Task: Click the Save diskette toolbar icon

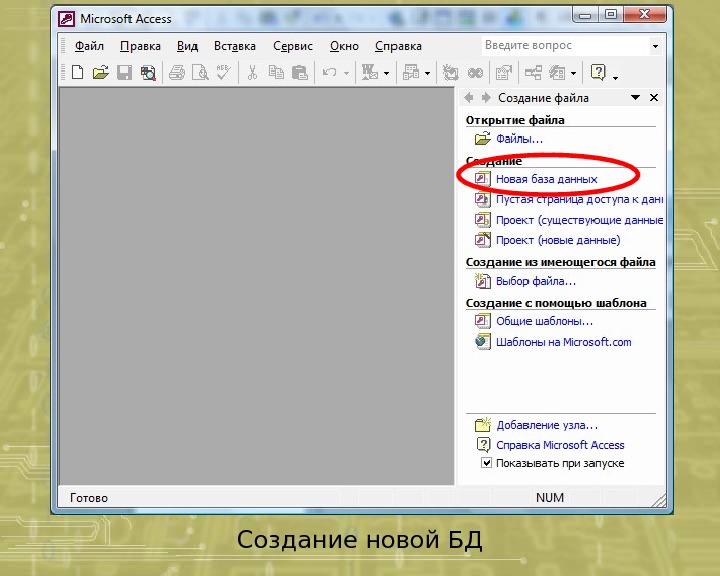Action: pos(124,72)
